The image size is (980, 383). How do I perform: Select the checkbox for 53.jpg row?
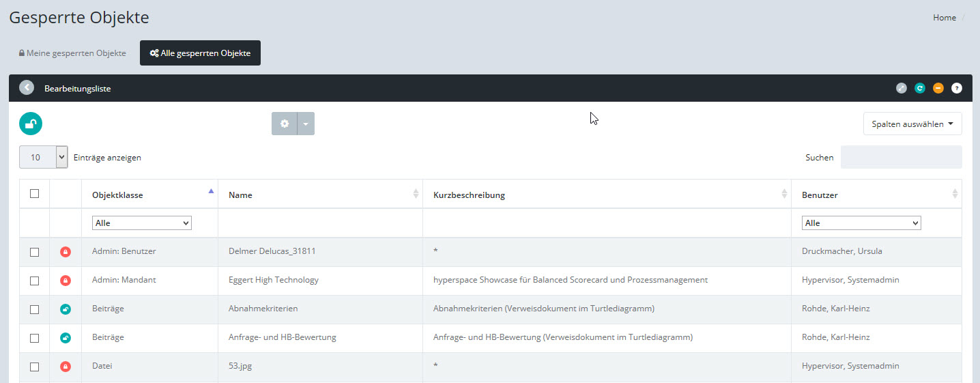(x=35, y=367)
